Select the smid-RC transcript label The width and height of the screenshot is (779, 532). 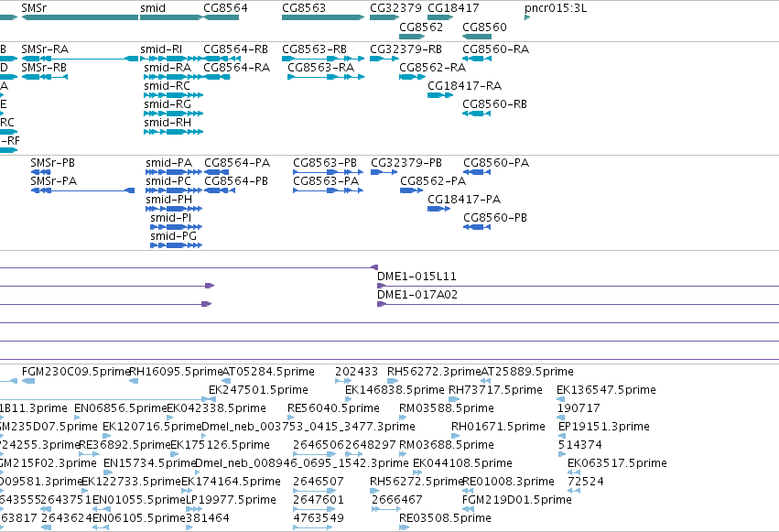167,86
